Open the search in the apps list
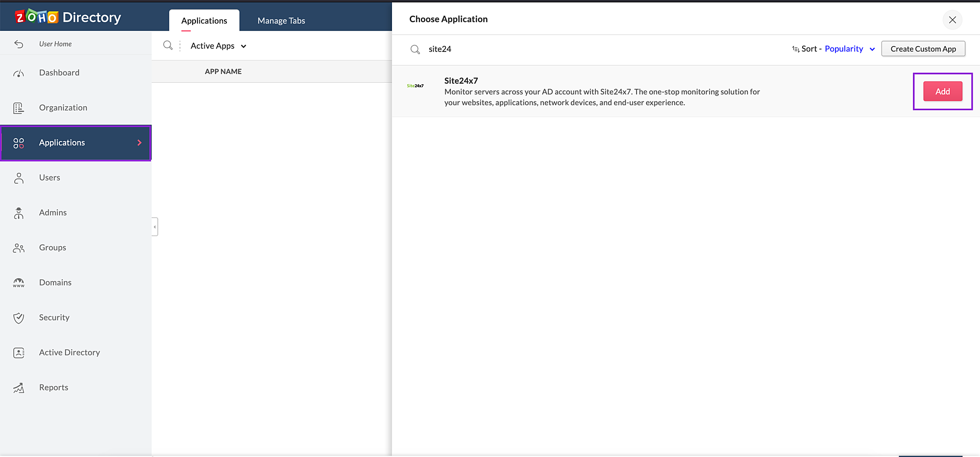 (x=168, y=45)
